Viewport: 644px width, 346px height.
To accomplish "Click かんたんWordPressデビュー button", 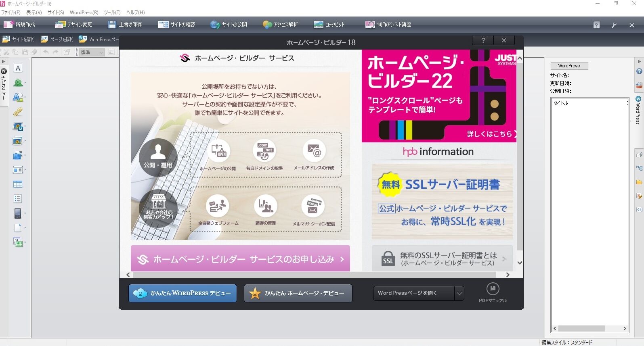I will click(x=183, y=293).
